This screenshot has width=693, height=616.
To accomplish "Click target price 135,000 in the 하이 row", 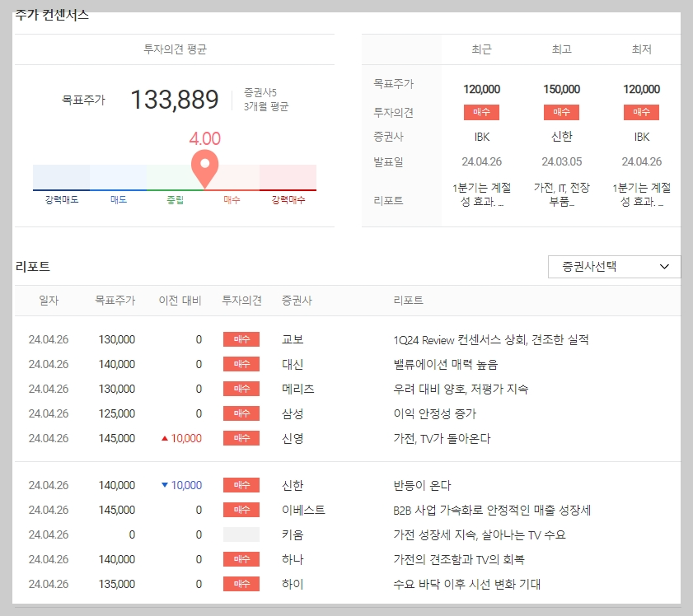I will coord(117,584).
